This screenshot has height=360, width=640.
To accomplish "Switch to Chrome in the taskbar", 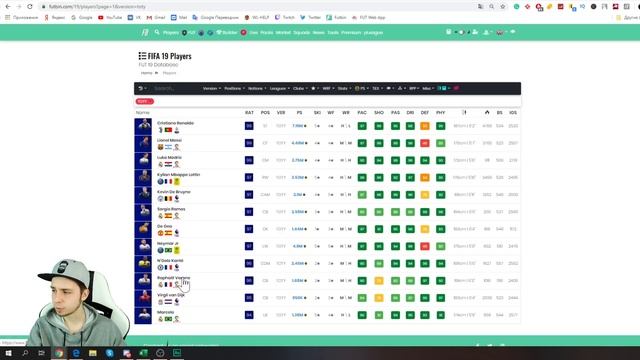I will (x=59, y=353).
